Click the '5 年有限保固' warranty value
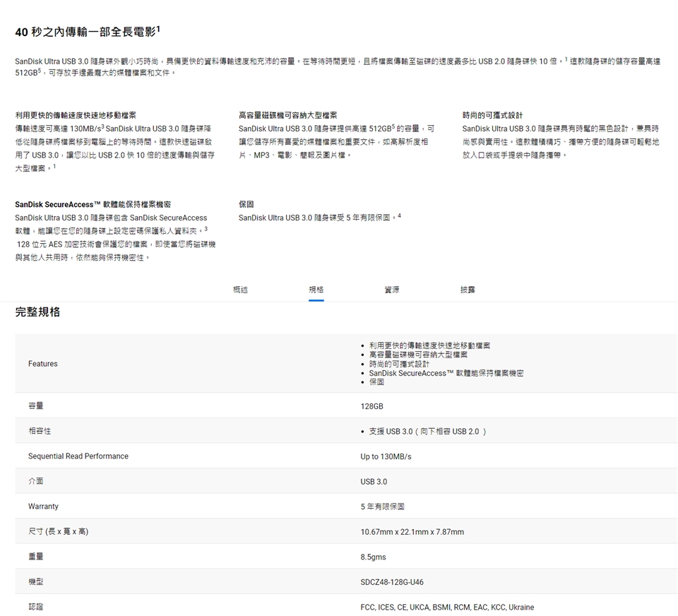 [383, 507]
